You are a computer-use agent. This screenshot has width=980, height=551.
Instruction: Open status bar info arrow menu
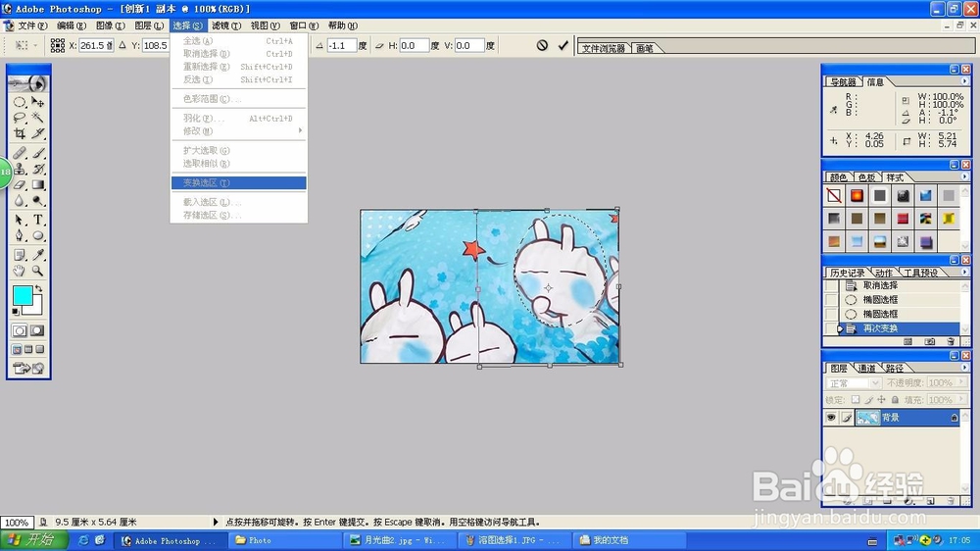coord(216,522)
